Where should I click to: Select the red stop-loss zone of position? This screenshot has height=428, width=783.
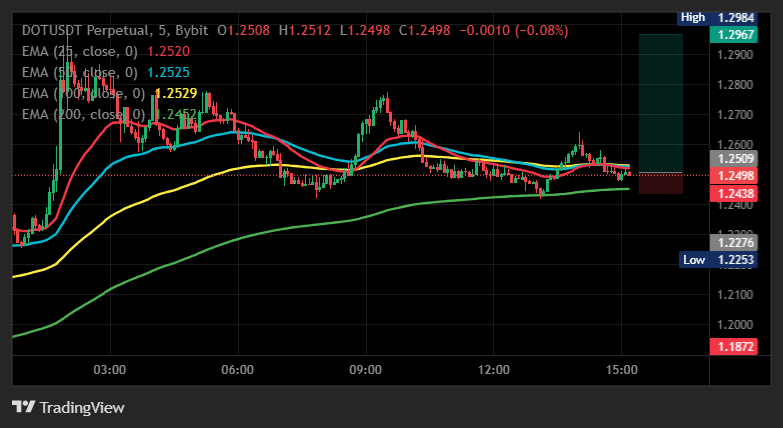point(661,183)
